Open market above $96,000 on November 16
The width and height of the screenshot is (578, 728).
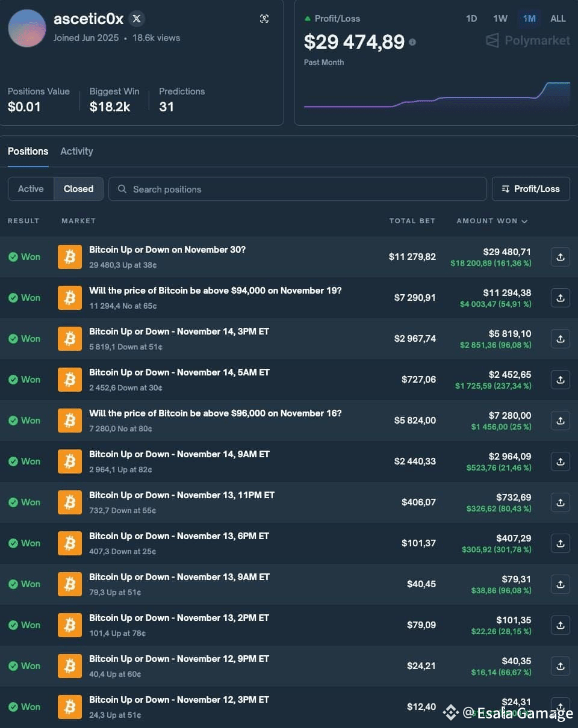tap(216, 413)
